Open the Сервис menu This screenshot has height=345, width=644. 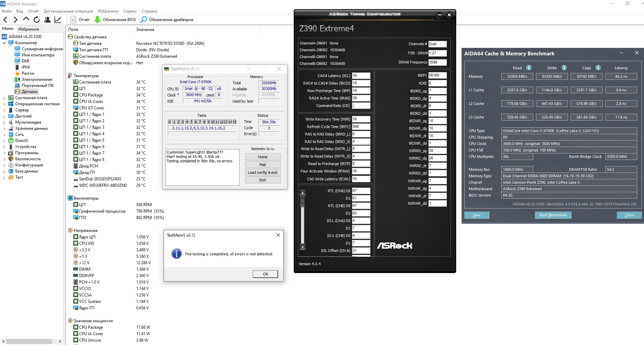click(130, 11)
